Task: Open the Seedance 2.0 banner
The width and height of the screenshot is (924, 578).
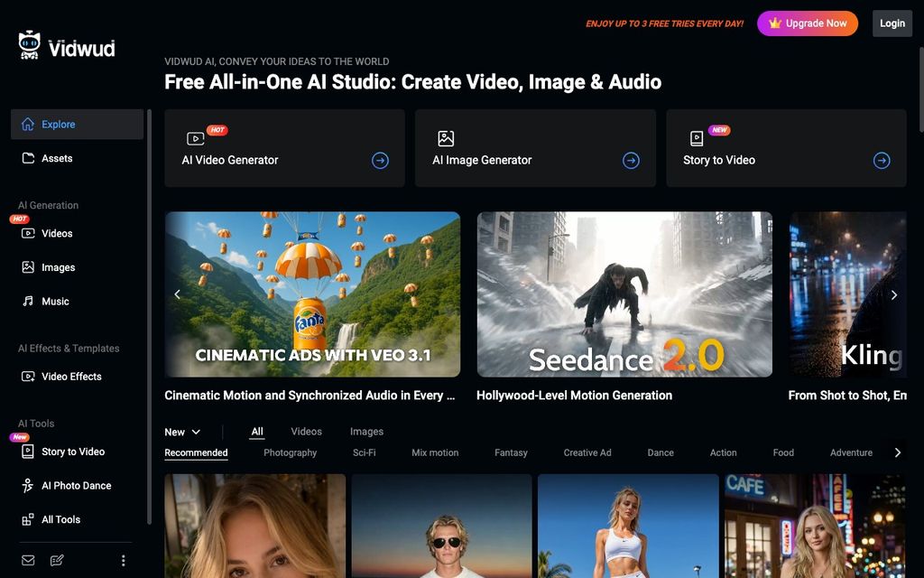Action: pyautogui.click(x=624, y=294)
